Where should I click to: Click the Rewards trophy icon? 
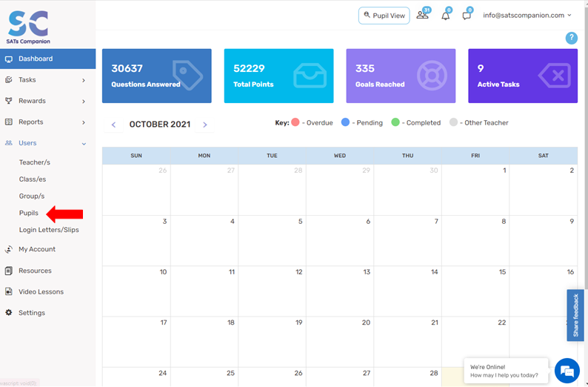click(x=9, y=101)
